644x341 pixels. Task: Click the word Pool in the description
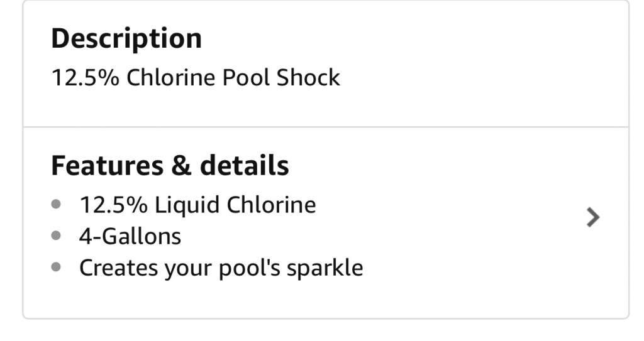246,77
